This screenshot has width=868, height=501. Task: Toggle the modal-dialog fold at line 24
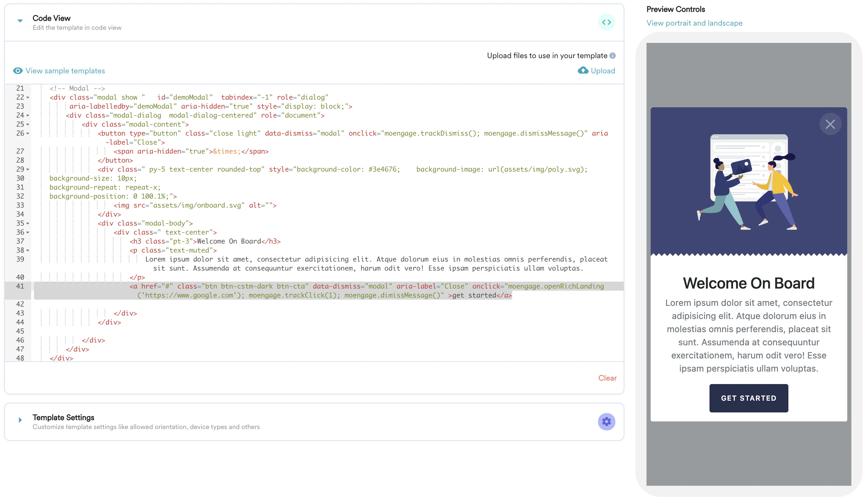coord(28,116)
